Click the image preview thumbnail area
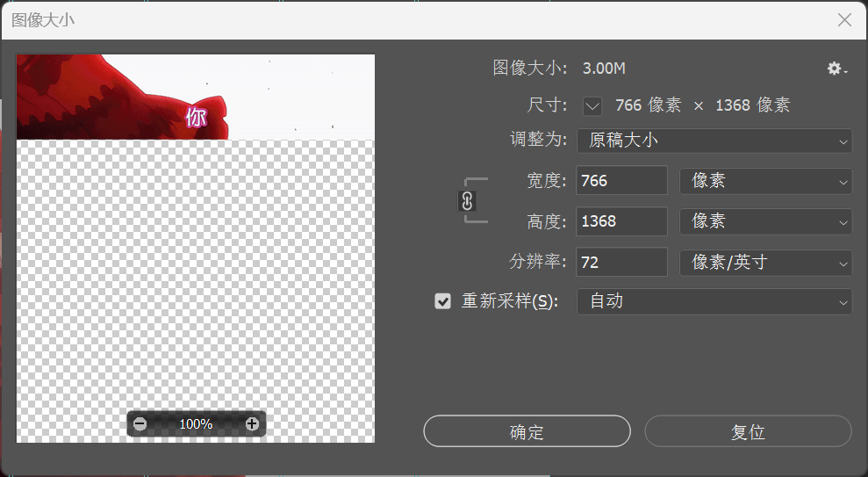This screenshot has height=477, width=868. pyautogui.click(x=196, y=249)
